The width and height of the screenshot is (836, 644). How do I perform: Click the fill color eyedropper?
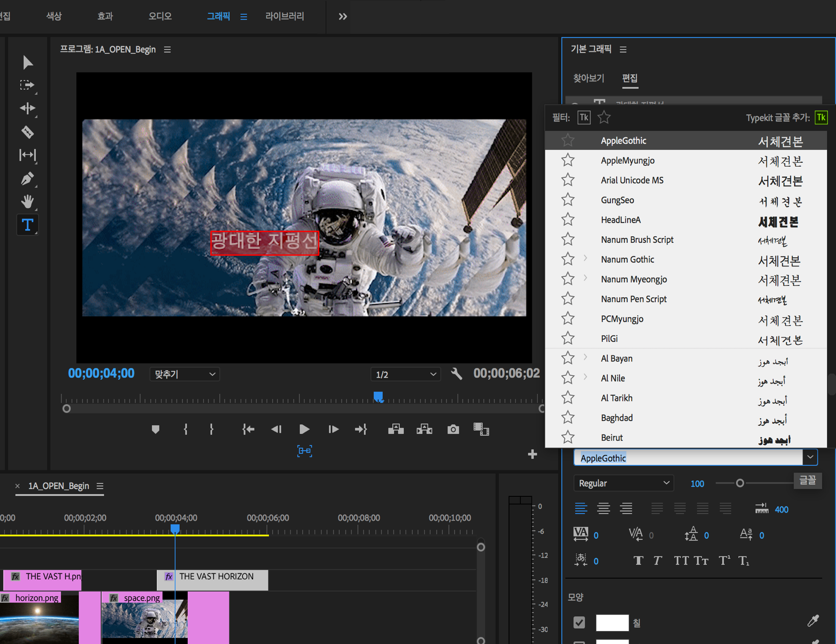(x=813, y=621)
